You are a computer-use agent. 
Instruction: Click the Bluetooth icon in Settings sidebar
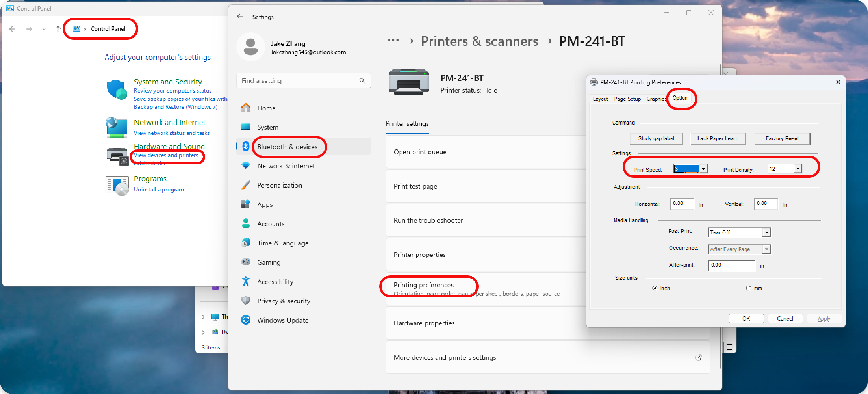tap(246, 146)
